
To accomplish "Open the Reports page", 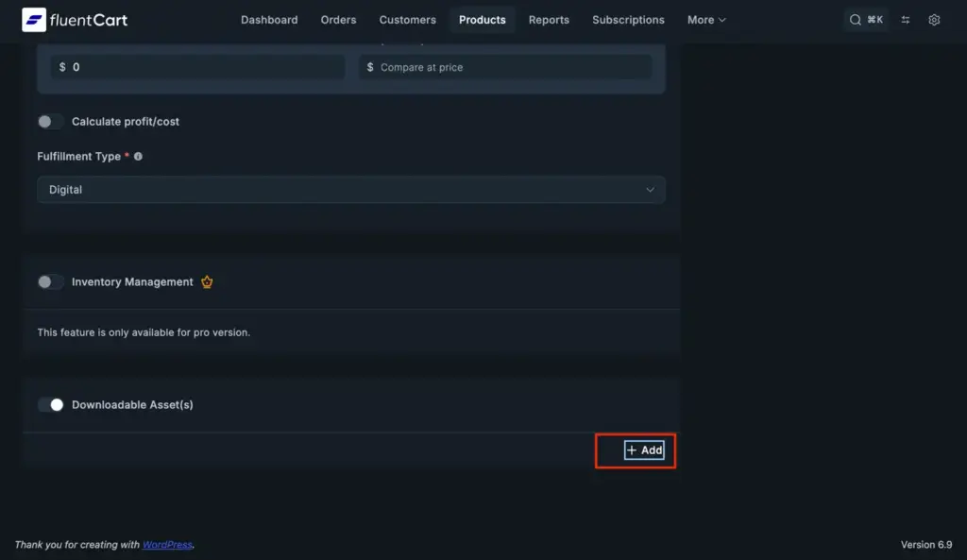I will pos(549,20).
